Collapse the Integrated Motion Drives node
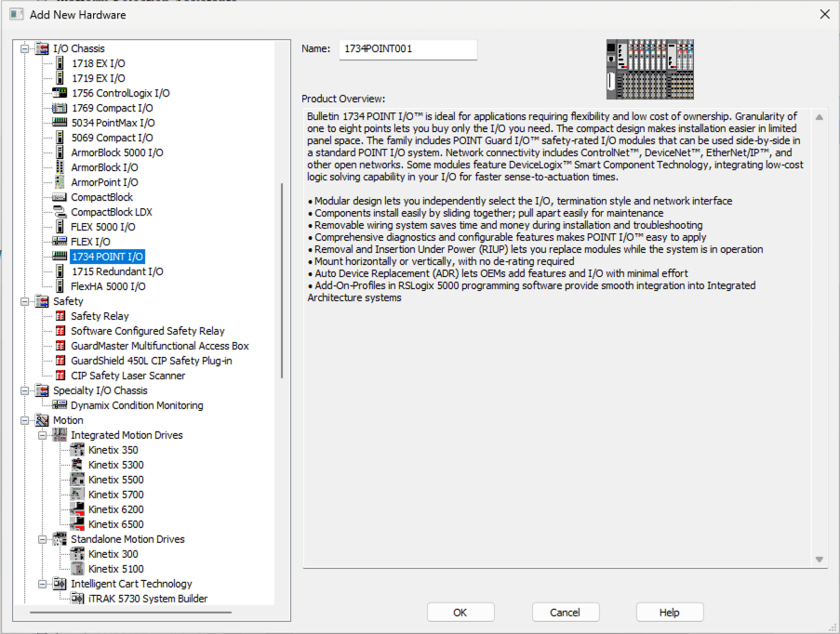Image resolution: width=840 pixels, height=634 pixels. [x=43, y=435]
